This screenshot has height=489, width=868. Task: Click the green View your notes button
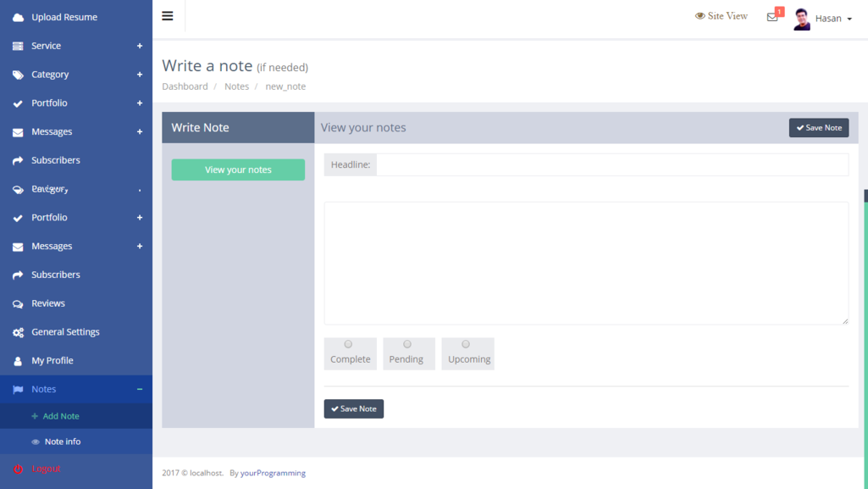click(x=238, y=169)
